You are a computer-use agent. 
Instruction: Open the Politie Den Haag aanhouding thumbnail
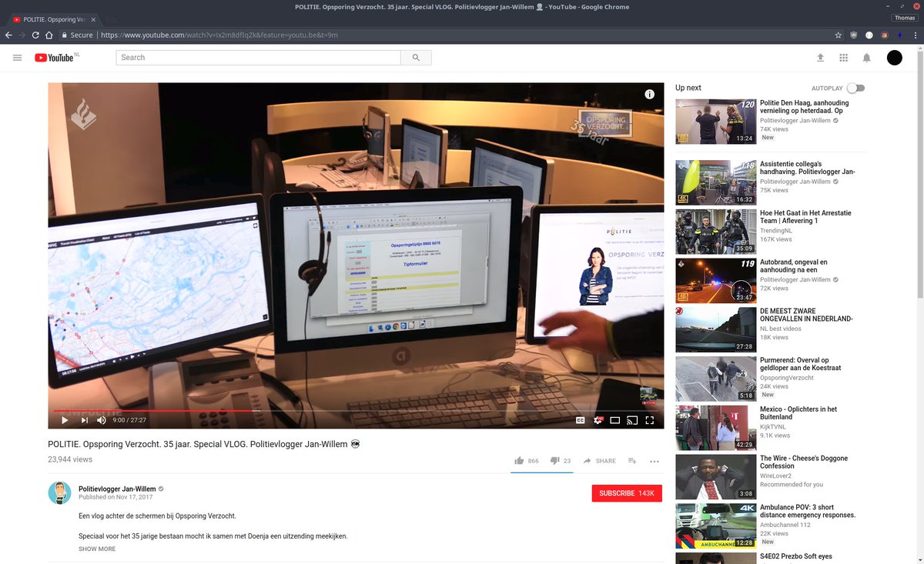[x=716, y=122]
